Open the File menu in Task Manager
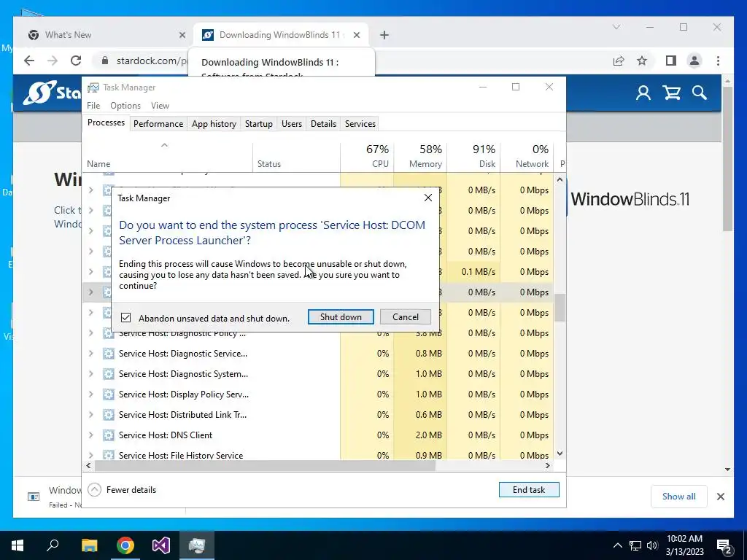Screen dimensions: 747x560 coord(93,106)
